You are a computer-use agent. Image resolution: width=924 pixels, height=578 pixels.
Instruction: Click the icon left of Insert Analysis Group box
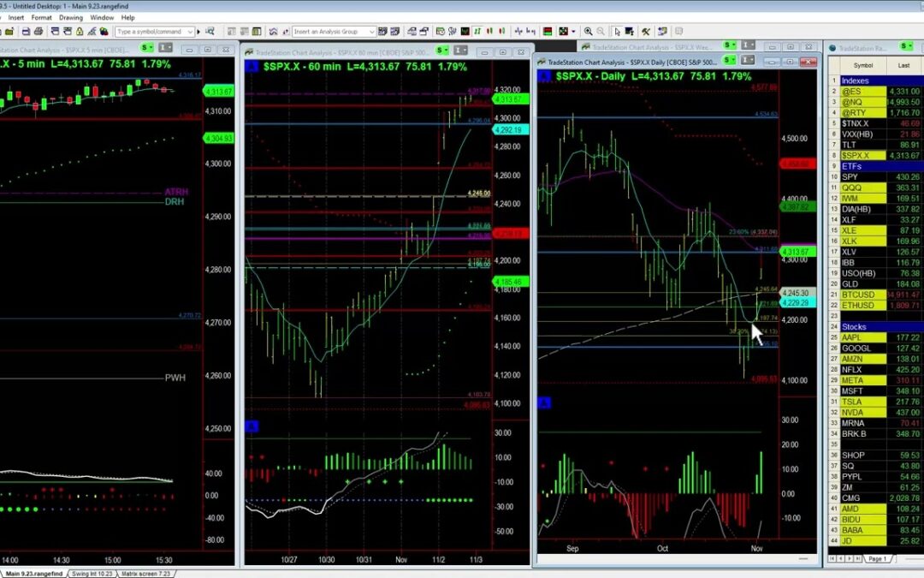pos(286,32)
